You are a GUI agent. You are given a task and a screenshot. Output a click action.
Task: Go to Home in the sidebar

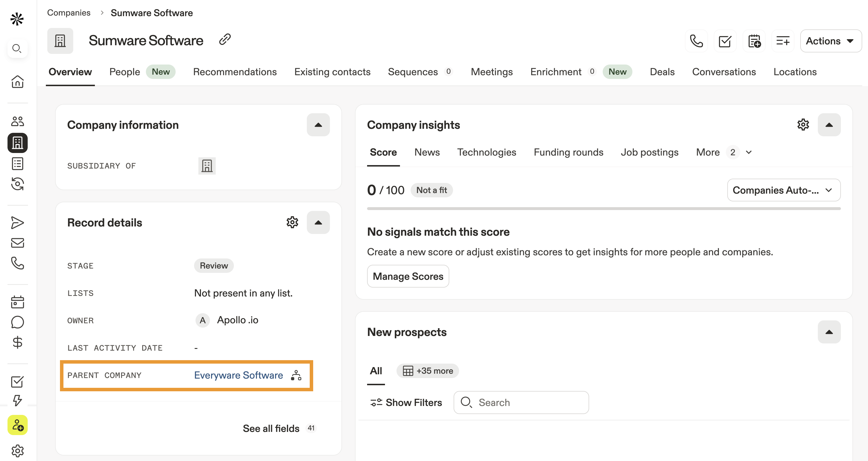pos(18,82)
